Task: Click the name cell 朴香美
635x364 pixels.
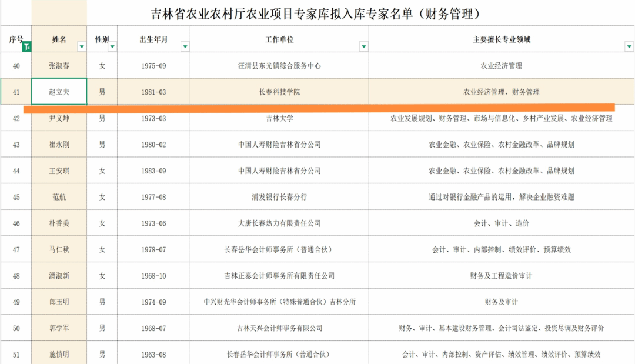Action: click(59, 223)
